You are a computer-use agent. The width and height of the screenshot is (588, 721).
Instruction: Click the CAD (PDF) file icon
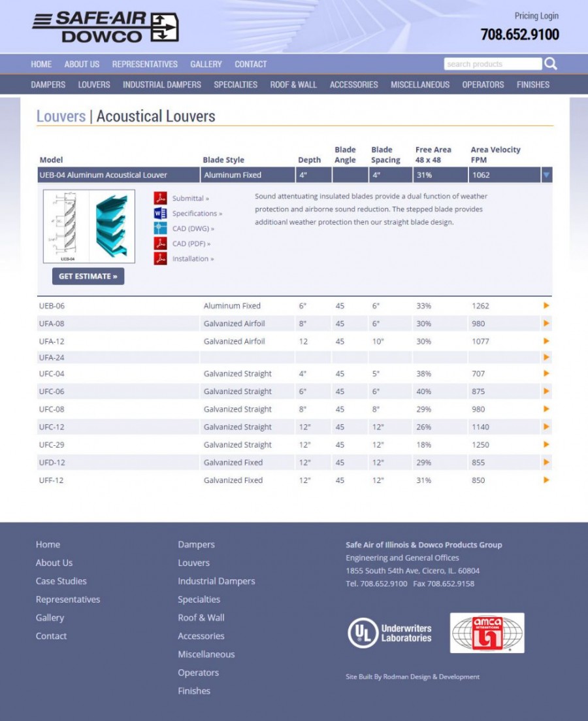(160, 243)
